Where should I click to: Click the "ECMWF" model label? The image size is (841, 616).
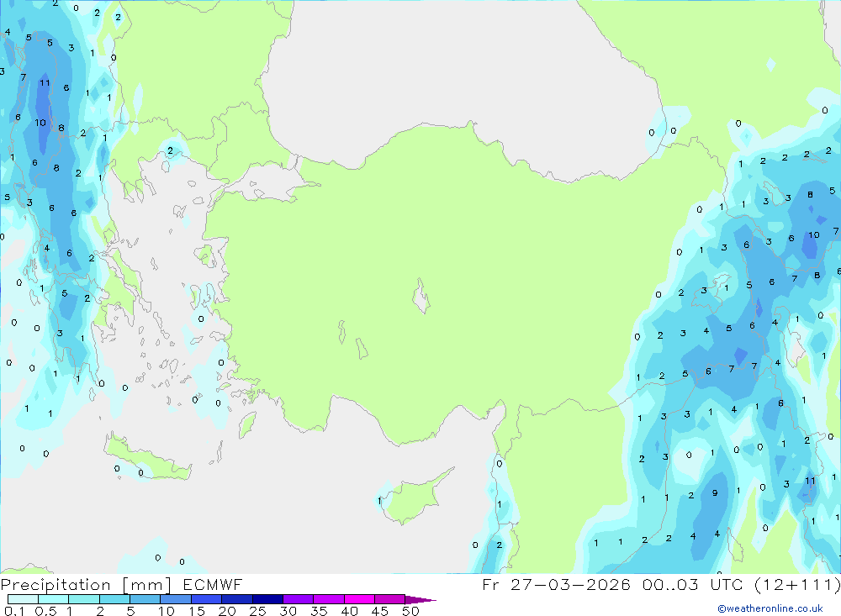213,584
